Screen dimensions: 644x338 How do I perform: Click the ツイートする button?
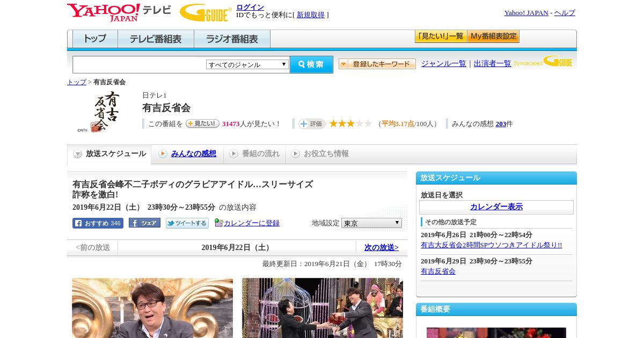(187, 223)
